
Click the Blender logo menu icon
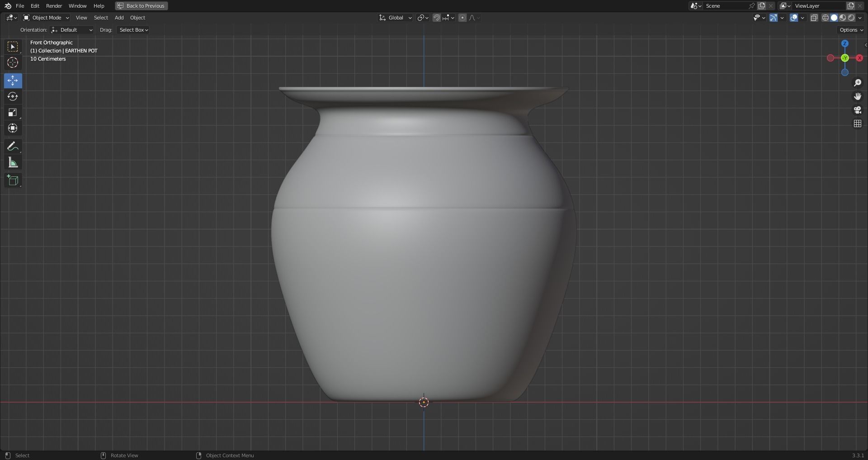click(8, 6)
